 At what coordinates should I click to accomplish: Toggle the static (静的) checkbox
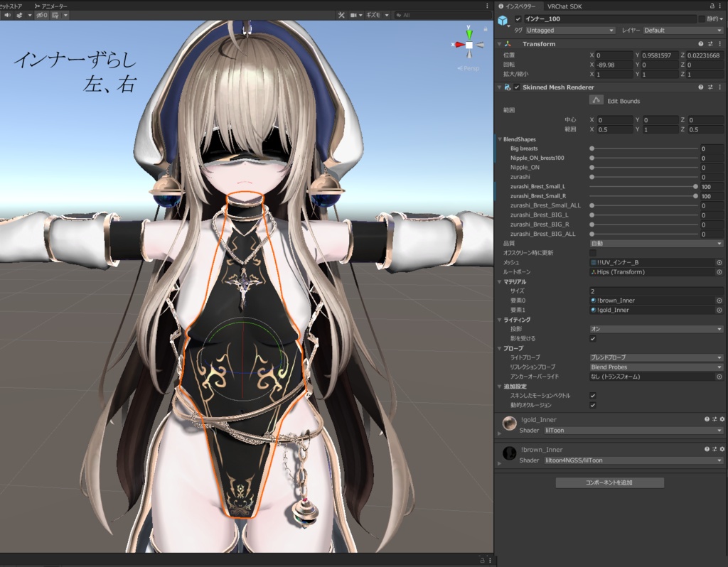click(702, 19)
